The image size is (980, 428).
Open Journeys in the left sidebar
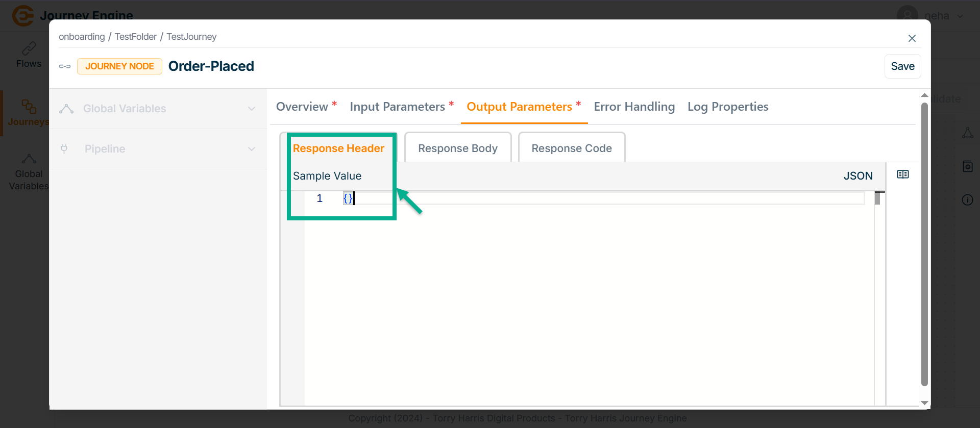29,113
